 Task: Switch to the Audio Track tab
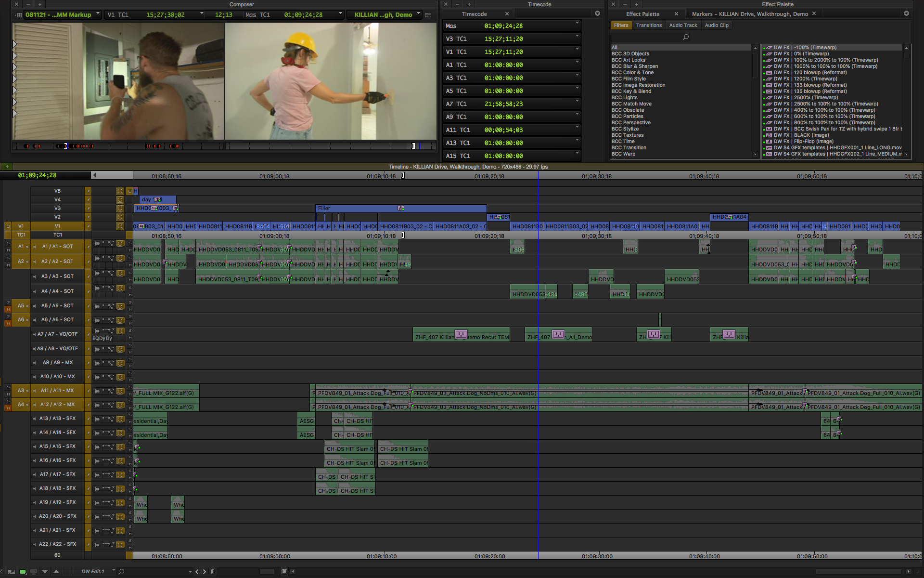pos(683,25)
